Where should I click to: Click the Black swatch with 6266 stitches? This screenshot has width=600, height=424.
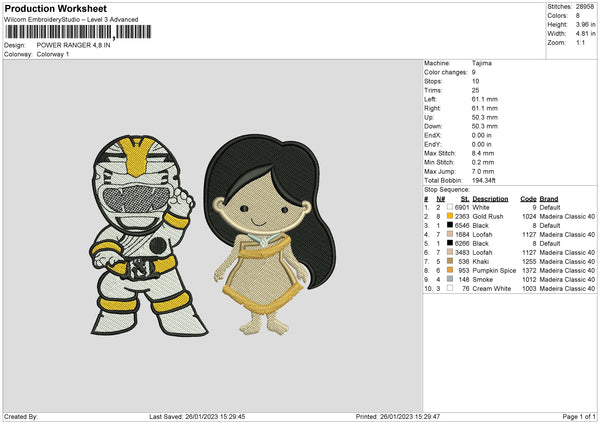pos(450,243)
